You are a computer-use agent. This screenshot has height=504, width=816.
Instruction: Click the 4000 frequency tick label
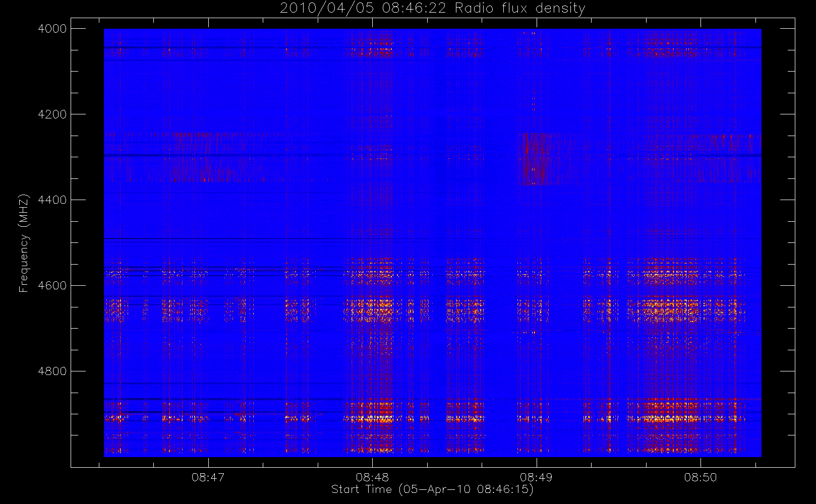point(52,29)
